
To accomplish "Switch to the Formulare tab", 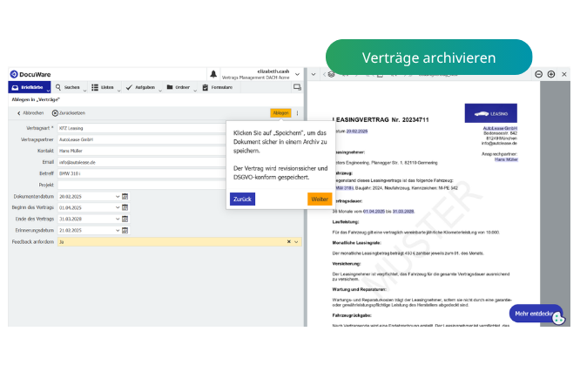I will [218, 87].
